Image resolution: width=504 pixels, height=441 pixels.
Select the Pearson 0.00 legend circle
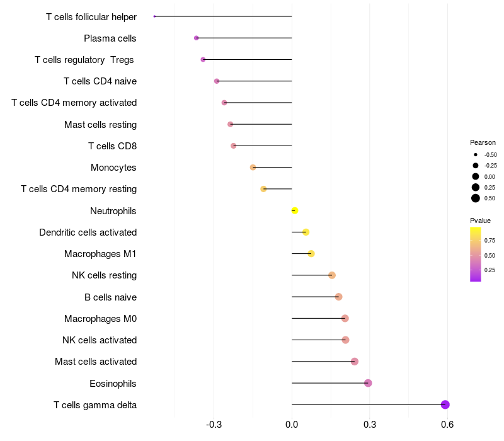tap(476, 176)
